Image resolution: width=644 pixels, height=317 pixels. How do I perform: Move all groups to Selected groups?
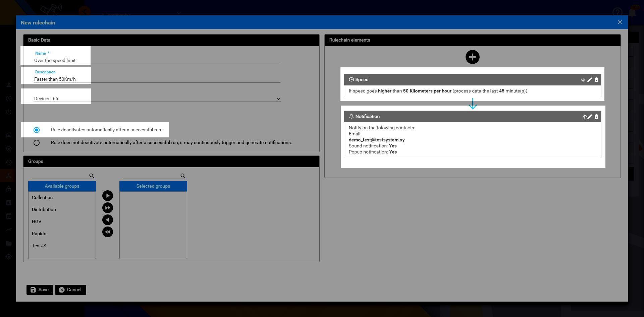(108, 208)
